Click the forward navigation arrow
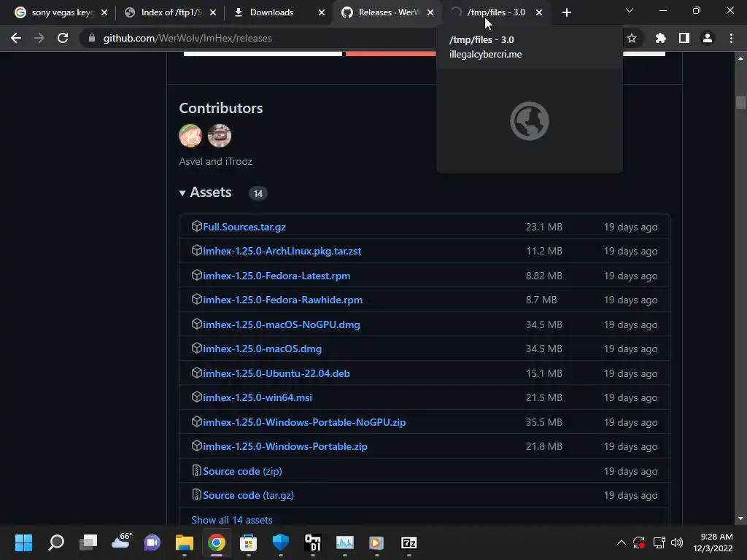The image size is (747, 560). pyautogui.click(x=39, y=38)
